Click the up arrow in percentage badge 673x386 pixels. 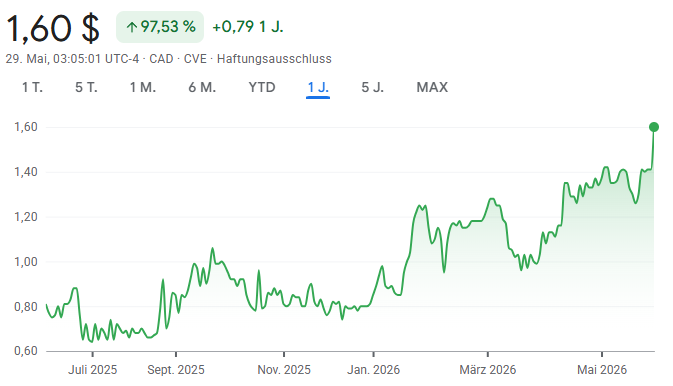[132, 27]
